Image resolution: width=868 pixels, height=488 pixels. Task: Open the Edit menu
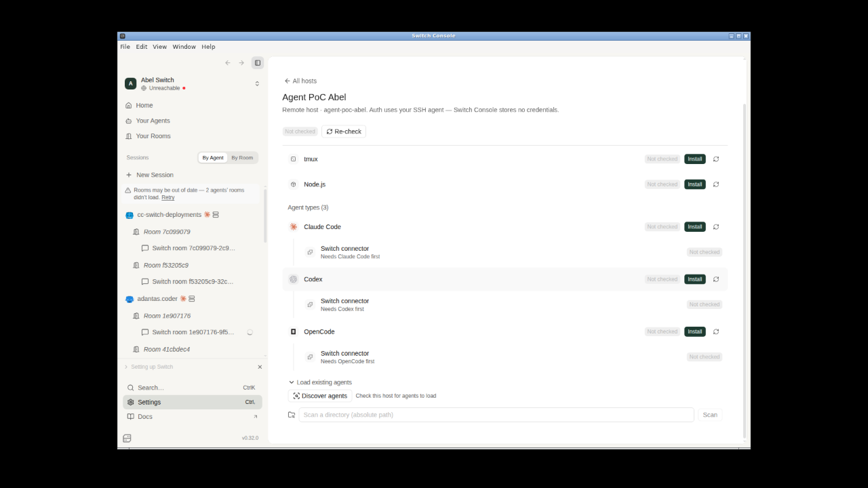tap(141, 47)
